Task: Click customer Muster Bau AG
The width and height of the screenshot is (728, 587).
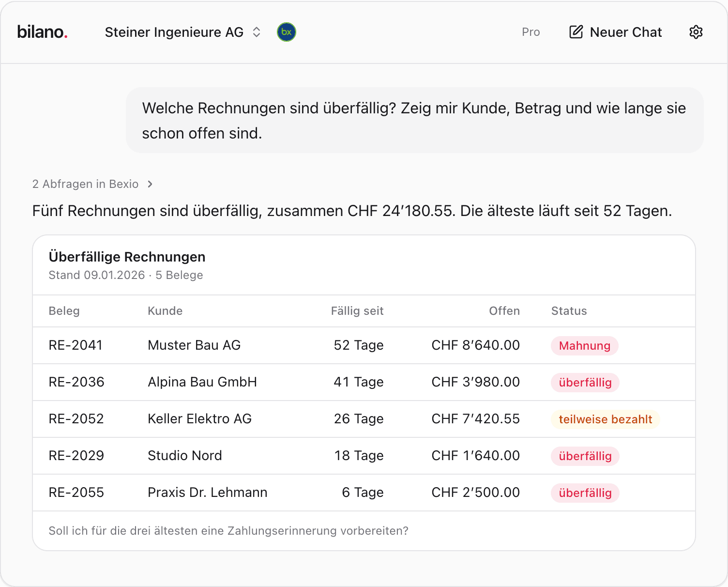Action: coord(194,345)
